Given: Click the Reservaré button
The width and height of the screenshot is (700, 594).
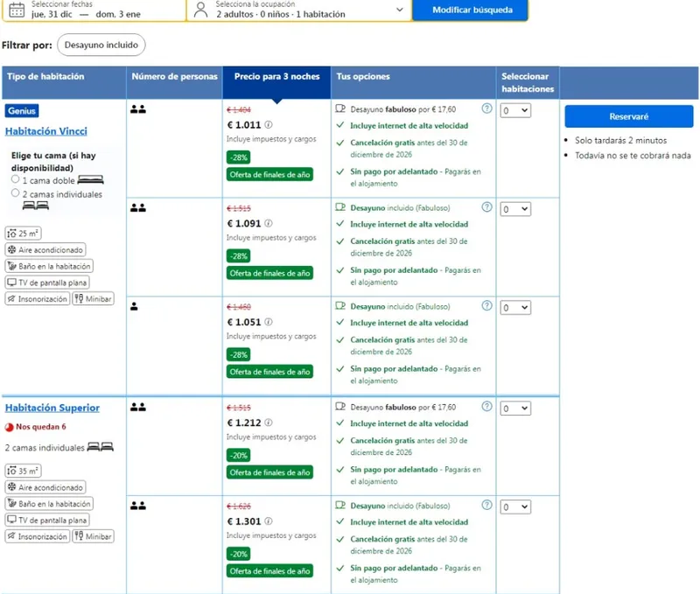Looking at the screenshot, I should 628,116.
